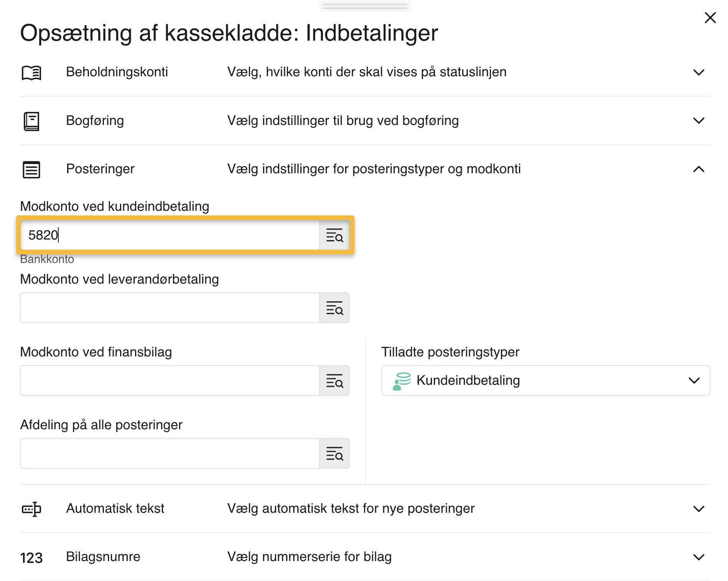Open lookup for Afdeling på alle posteringer
Viewport: 728px width, 581px height.
click(335, 453)
